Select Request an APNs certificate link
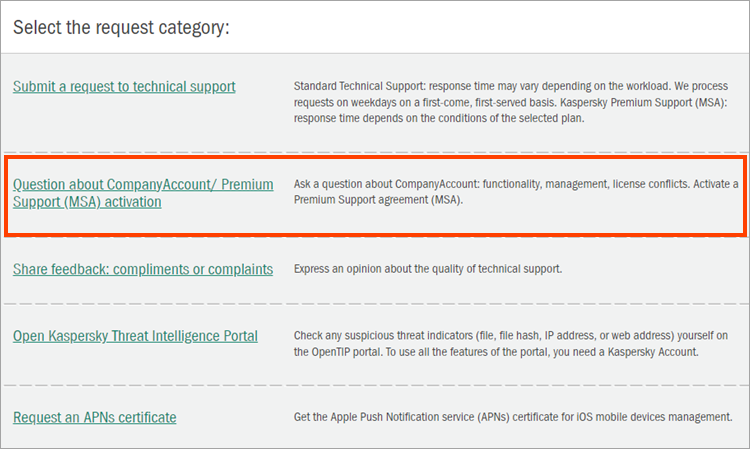Image resolution: width=750 pixels, height=449 pixels. [x=94, y=416]
